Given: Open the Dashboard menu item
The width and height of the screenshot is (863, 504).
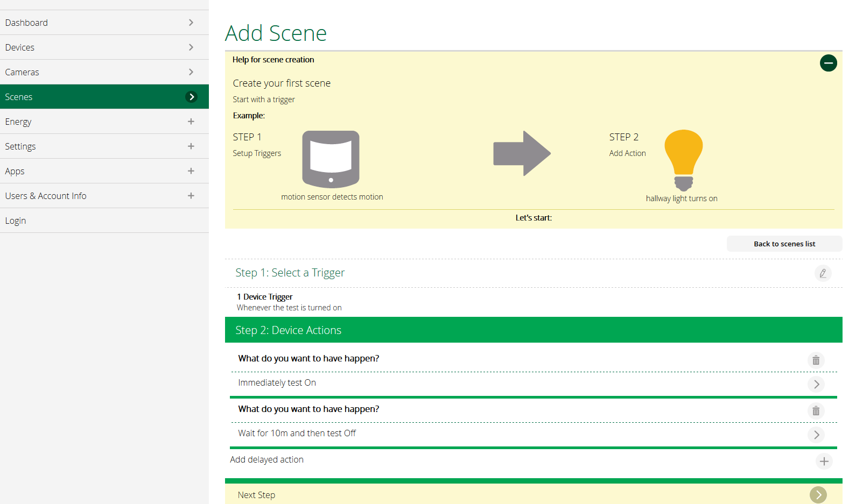Looking at the screenshot, I should click(x=104, y=23).
